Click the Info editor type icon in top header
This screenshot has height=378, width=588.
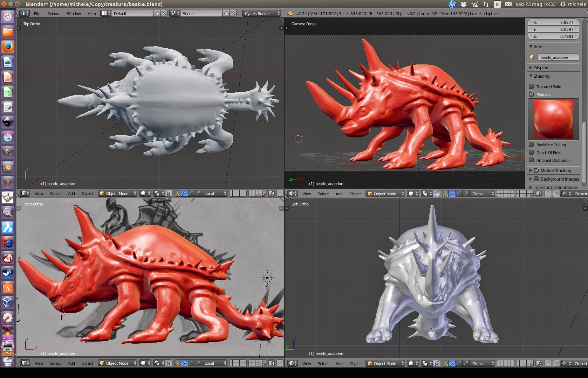[x=25, y=13]
